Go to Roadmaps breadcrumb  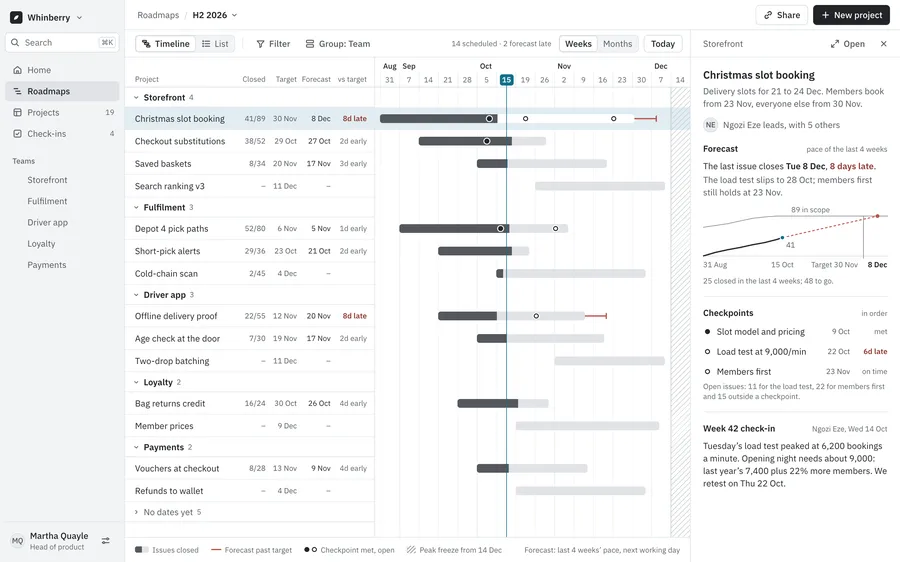(x=158, y=15)
